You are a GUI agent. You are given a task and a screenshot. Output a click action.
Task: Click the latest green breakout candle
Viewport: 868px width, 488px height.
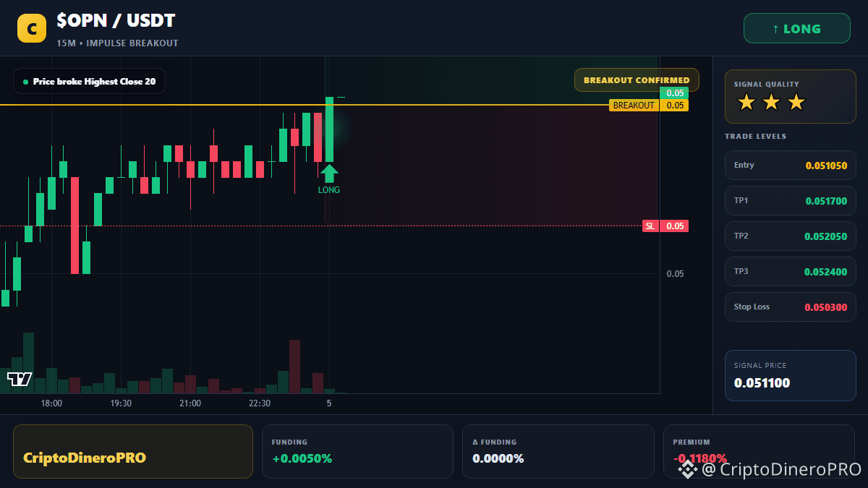(x=329, y=129)
